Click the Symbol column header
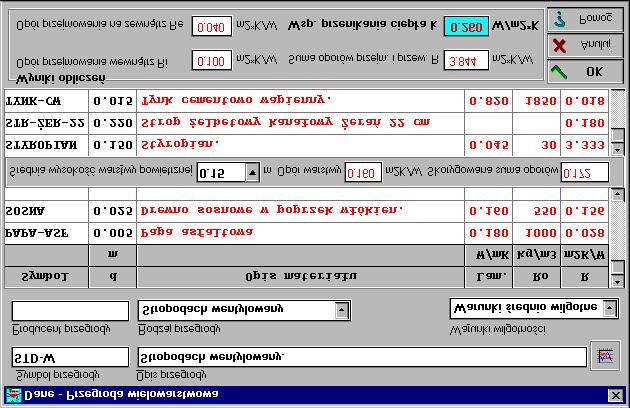Viewport: 630px width, 408px height. [x=46, y=277]
